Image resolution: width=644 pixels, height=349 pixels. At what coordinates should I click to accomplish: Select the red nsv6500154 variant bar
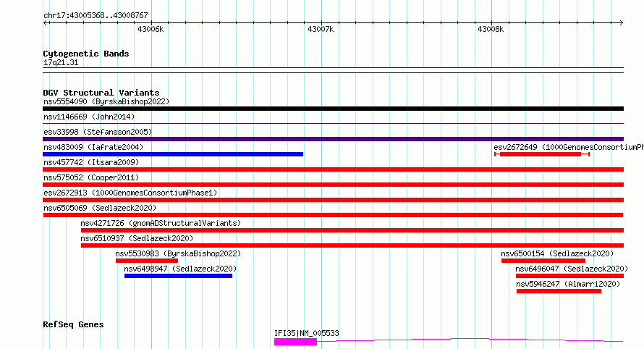tap(543, 261)
